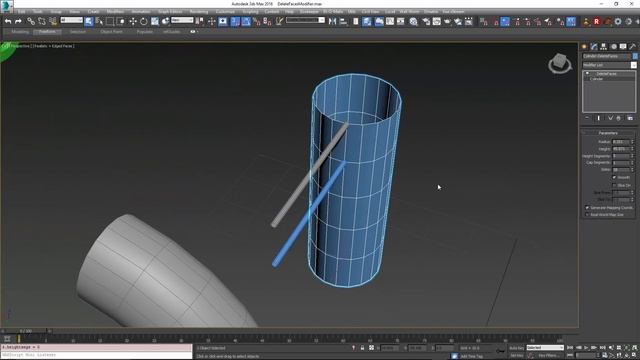Activate the Select and Move tool
Image resolution: width=640 pixels, height=360 pixels.
point(133,21)
